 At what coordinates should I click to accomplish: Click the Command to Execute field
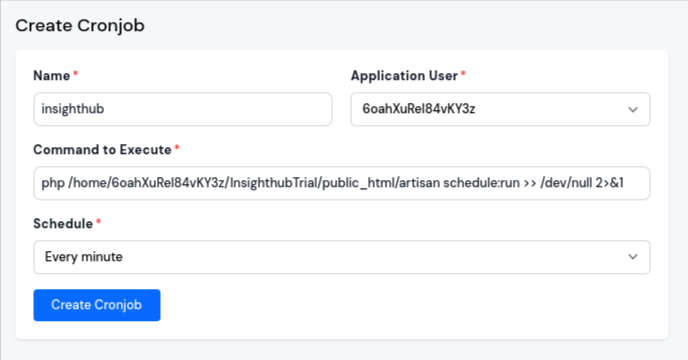tap(342, 183)
